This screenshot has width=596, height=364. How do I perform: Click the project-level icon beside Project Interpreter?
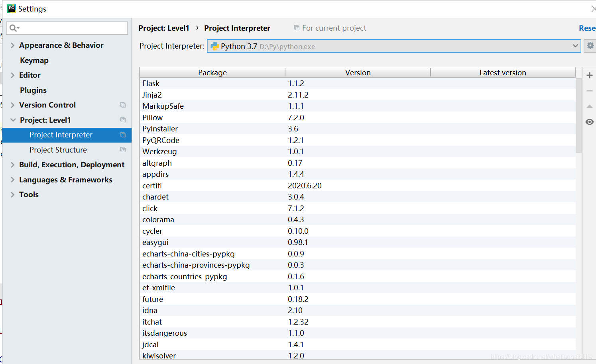123,135
